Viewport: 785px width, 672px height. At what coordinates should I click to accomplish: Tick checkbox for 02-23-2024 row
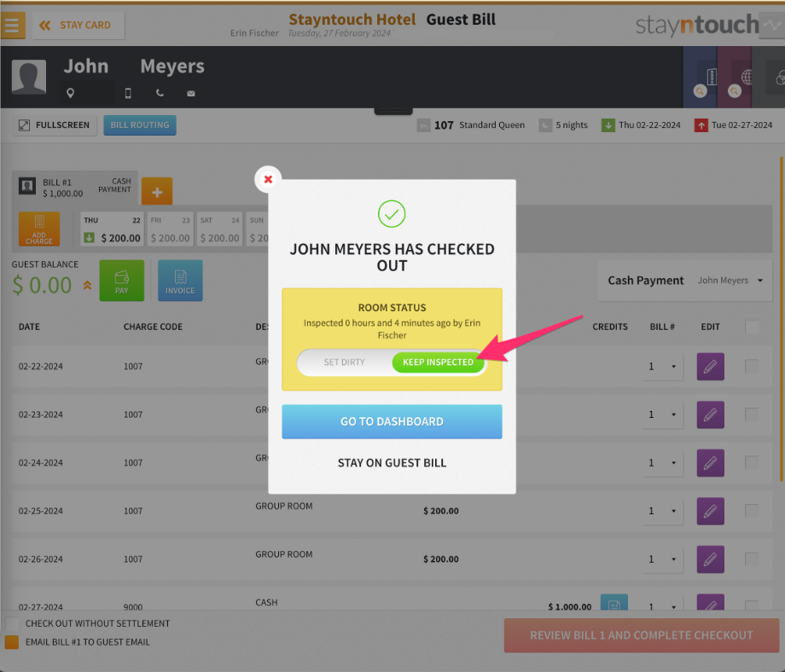[x=752, y=414]
